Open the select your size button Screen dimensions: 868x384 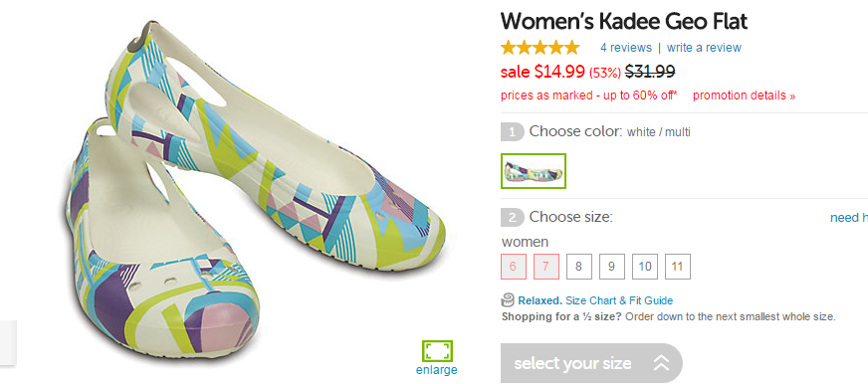click(591, 363)
